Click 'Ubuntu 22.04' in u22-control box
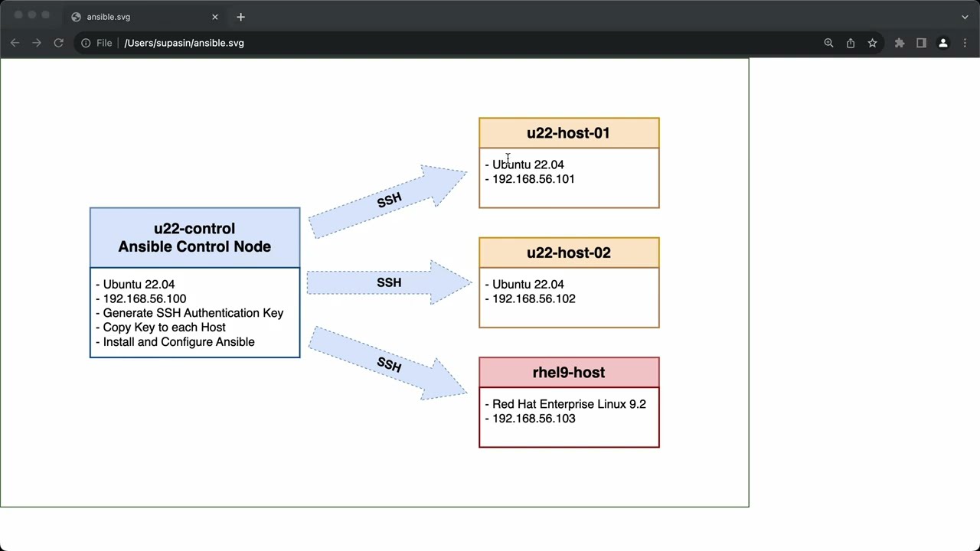 [139, 285]
